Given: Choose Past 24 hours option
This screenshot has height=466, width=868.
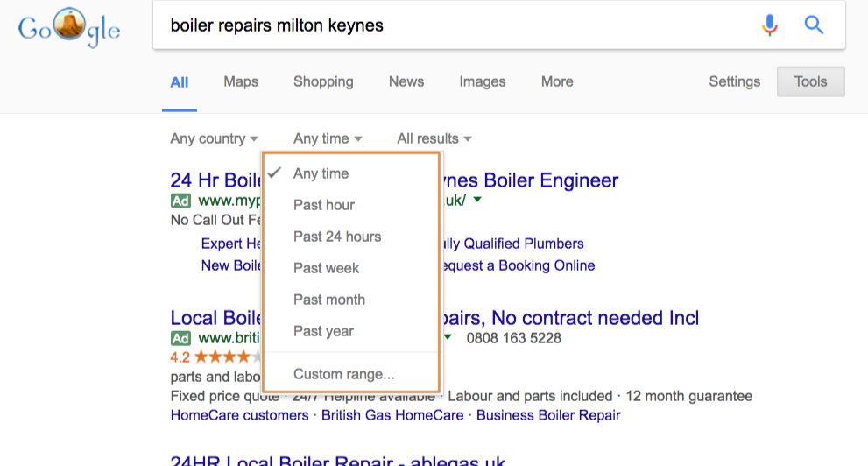Looking at the screenshot, I should [x=337, y=237].
